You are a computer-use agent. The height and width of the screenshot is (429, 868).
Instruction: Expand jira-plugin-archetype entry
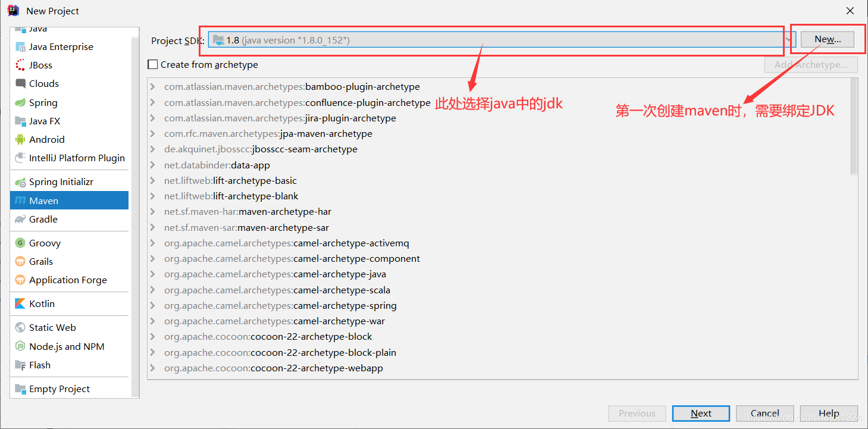pyautogui.click(x=153, y=118)
